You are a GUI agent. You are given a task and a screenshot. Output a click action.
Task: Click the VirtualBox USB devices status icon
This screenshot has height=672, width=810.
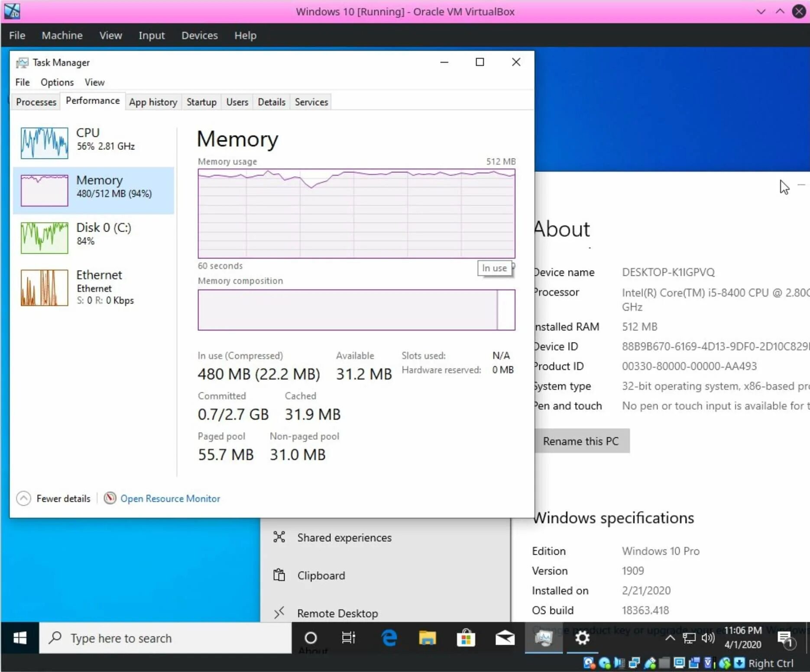click(x=649, y=662)
